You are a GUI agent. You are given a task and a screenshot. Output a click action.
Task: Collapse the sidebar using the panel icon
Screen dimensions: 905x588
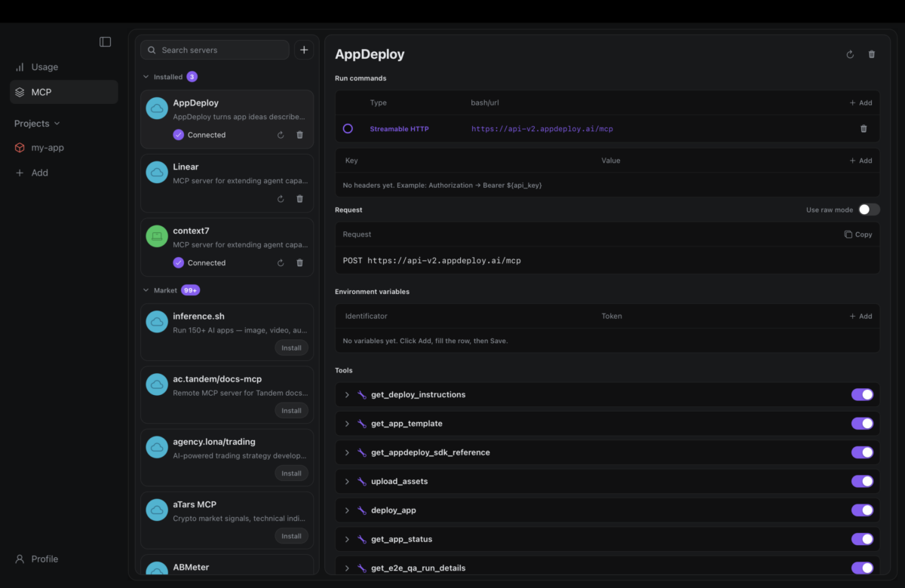pyautogui.click(x=106, y=42)
